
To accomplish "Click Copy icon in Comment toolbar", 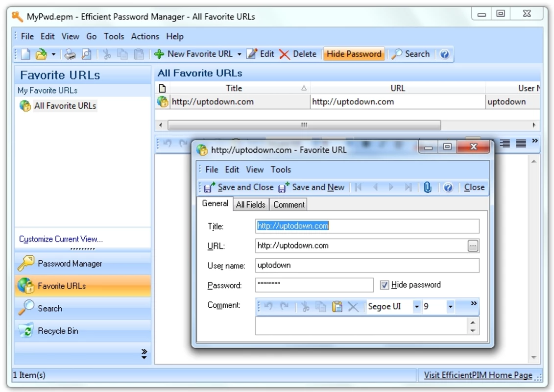I will (321, 306).
